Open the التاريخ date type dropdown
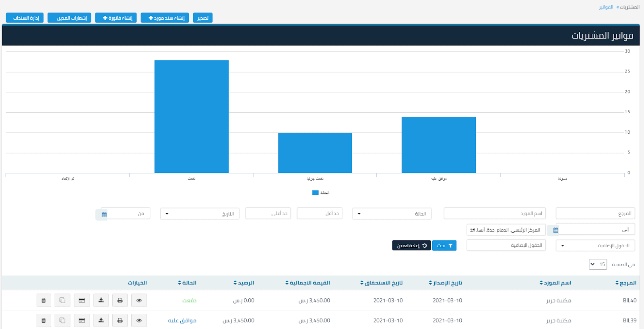Screen dimensions: 644x329 200,214
